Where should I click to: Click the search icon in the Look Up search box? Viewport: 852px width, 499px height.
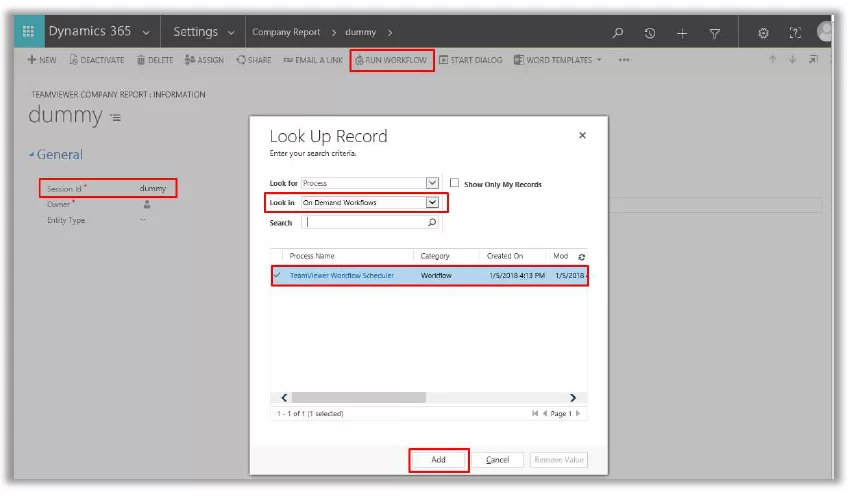click(432, 223)
